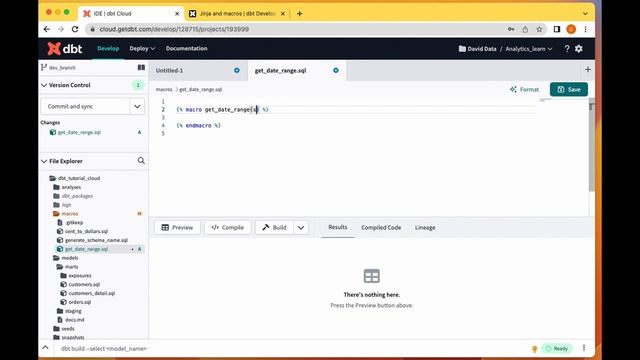The image size is (640, 360).
Task: Open the status bar three-dot menu
Action: click(x=584, y=348)
